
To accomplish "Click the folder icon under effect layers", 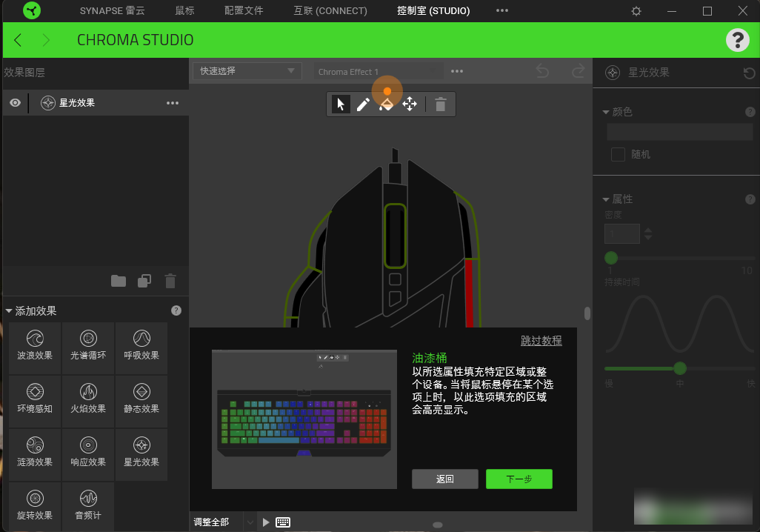I will (x=119, y=281).
